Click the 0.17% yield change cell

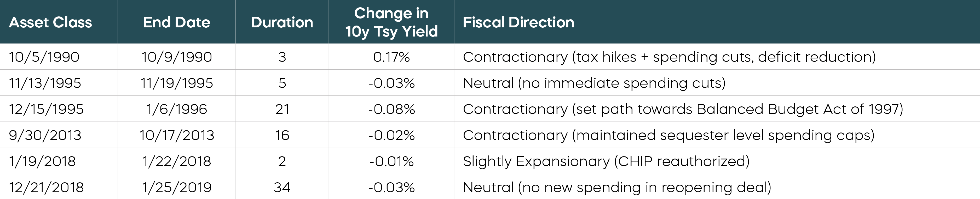[391, 57]
